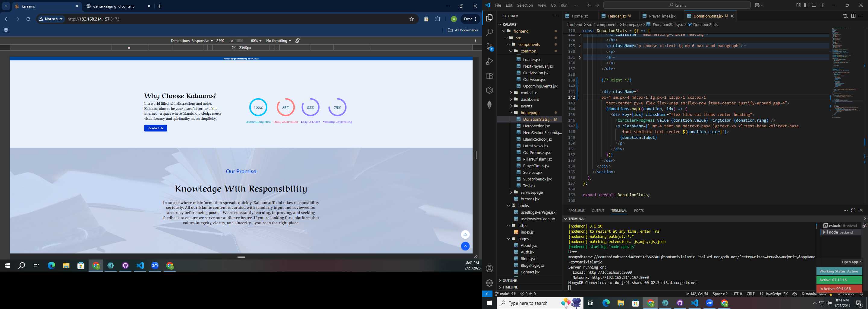
Task: Bookmark this page with the star icon
Action: [x=411, y=19]
